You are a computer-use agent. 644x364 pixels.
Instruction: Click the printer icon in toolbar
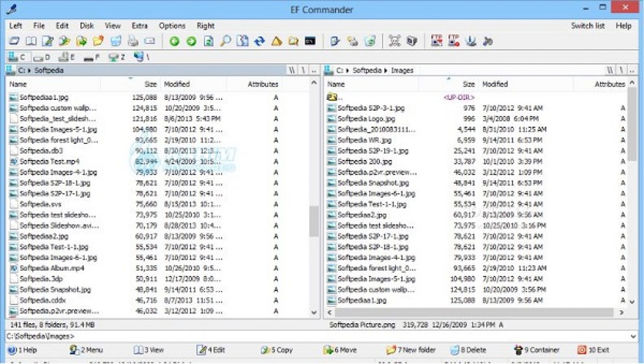(133, 41)
